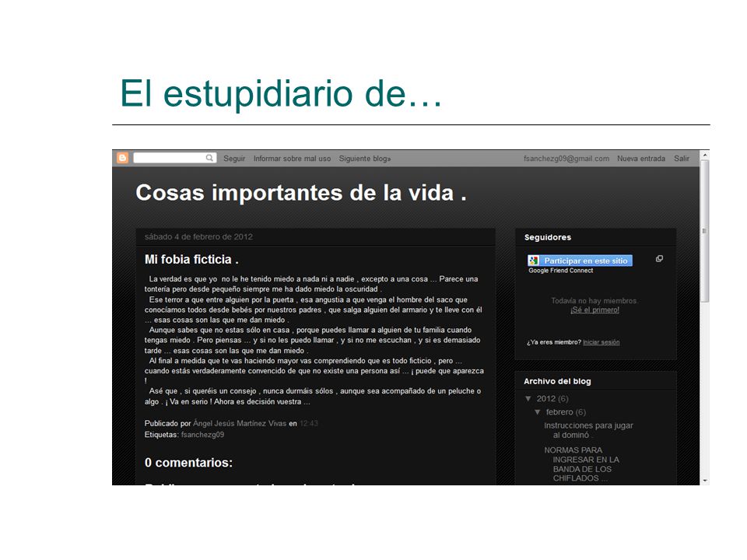Go to Siguiente blog link

[x=365, y=159]
